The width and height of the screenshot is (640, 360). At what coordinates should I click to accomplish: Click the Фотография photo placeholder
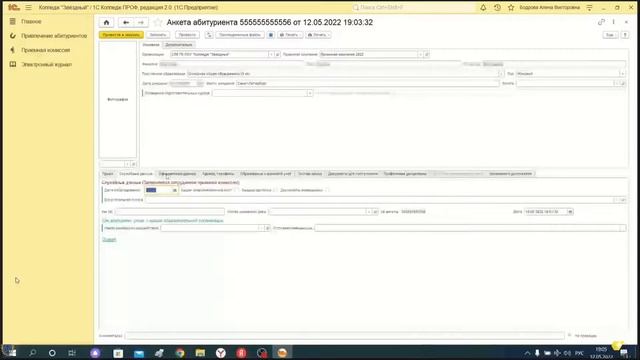point(118,100)
